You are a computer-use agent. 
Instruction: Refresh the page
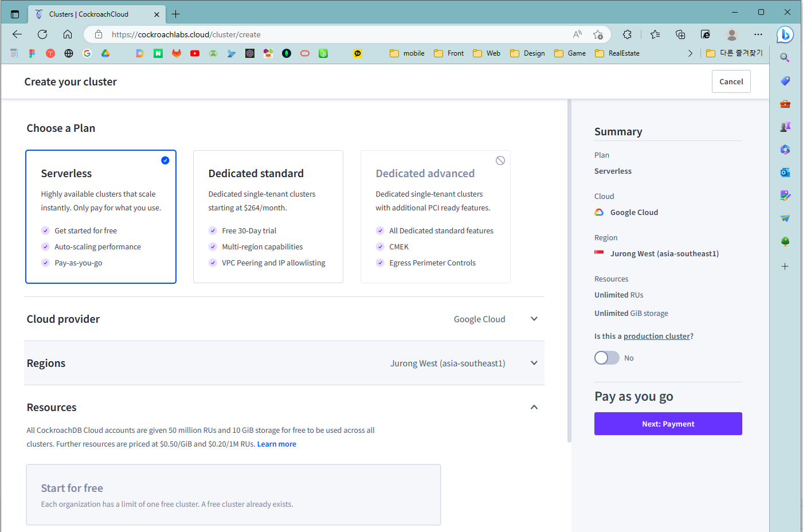[42, 34]
